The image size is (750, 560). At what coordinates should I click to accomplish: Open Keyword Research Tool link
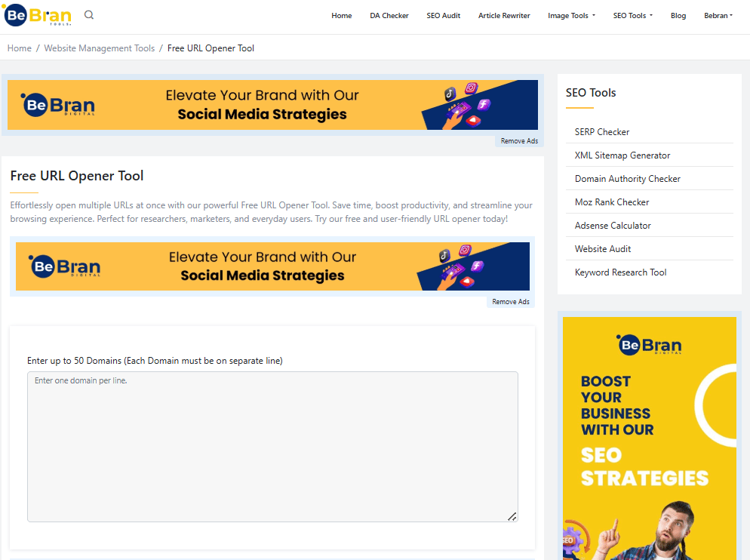(x=620, y=272)
